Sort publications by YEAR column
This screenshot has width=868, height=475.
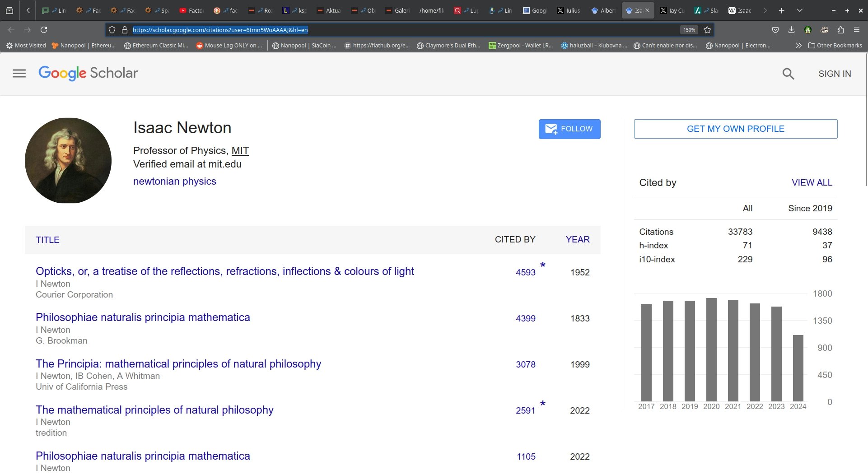pos(578,239)
